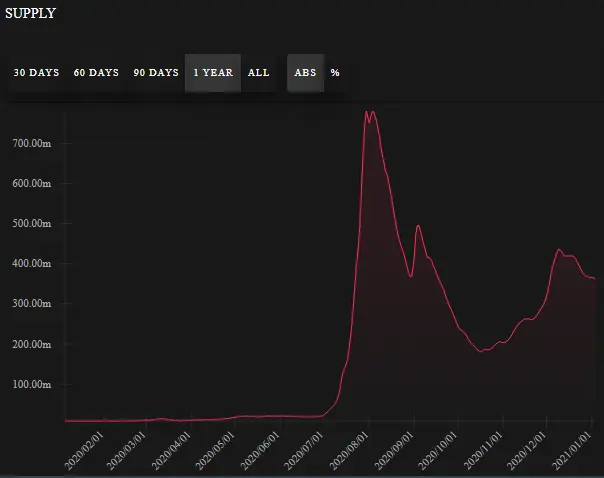Switch chart to 60 DAYS
The height and width of the screenshot is (478, 604).
click(96, 73)
